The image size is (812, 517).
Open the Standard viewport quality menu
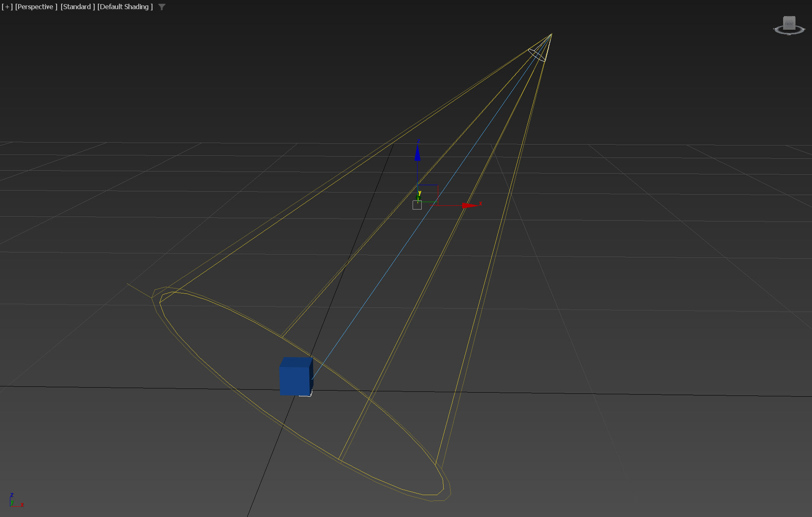point(78,7)
